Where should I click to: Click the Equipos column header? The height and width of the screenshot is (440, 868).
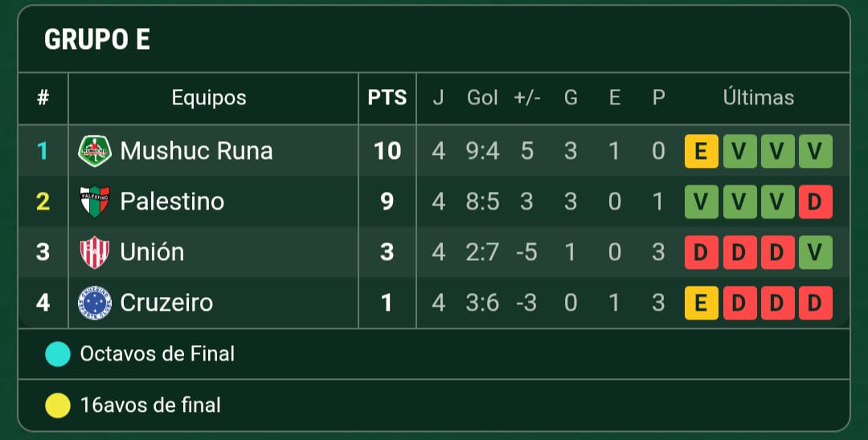tap(209, 98)
